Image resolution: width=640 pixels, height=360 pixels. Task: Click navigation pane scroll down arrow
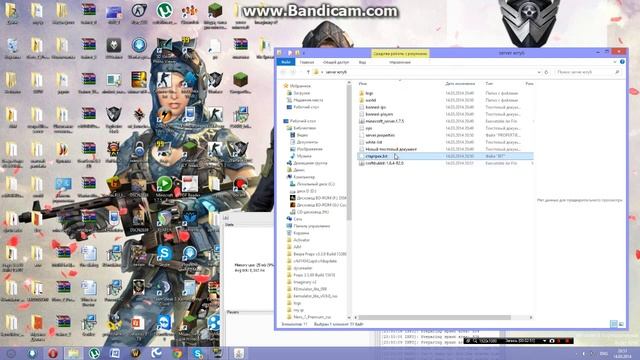(x=349, y=317)
